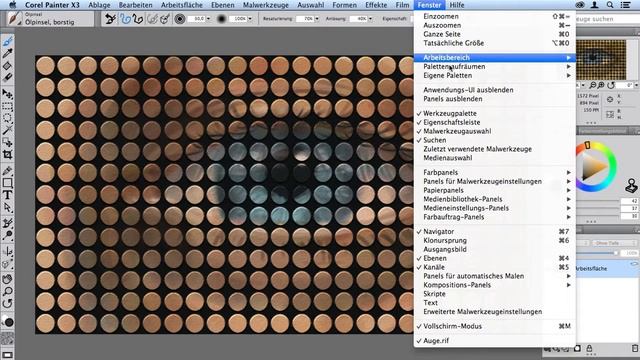Screen dimensions: 640x360
Task: Select the Shape Selection arrow tool
Action: point(7,207)
